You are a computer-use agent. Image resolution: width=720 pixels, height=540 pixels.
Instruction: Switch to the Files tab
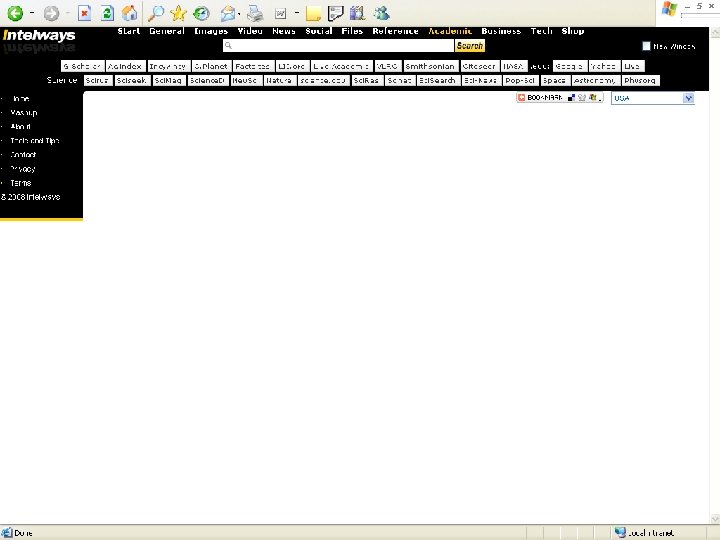point(352,31)
